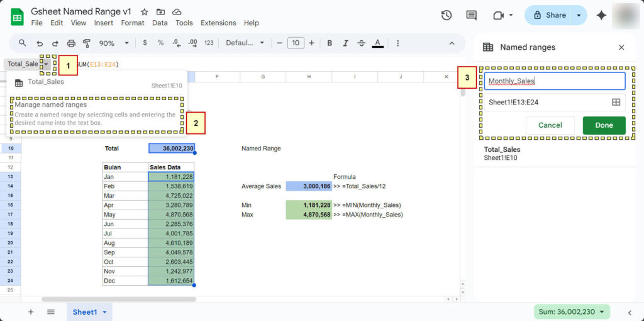Click the Share button

click(548, 15)
